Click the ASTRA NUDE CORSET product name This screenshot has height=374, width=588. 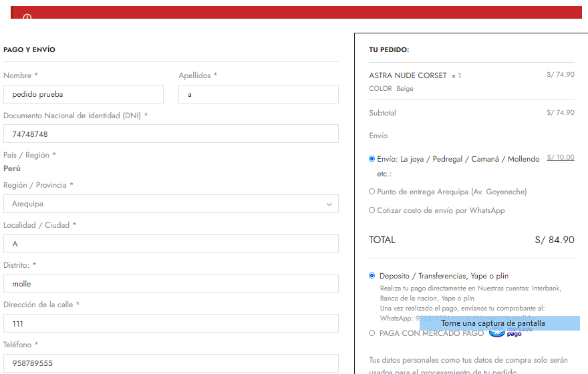pyautogui.click(x=408, y=75)
